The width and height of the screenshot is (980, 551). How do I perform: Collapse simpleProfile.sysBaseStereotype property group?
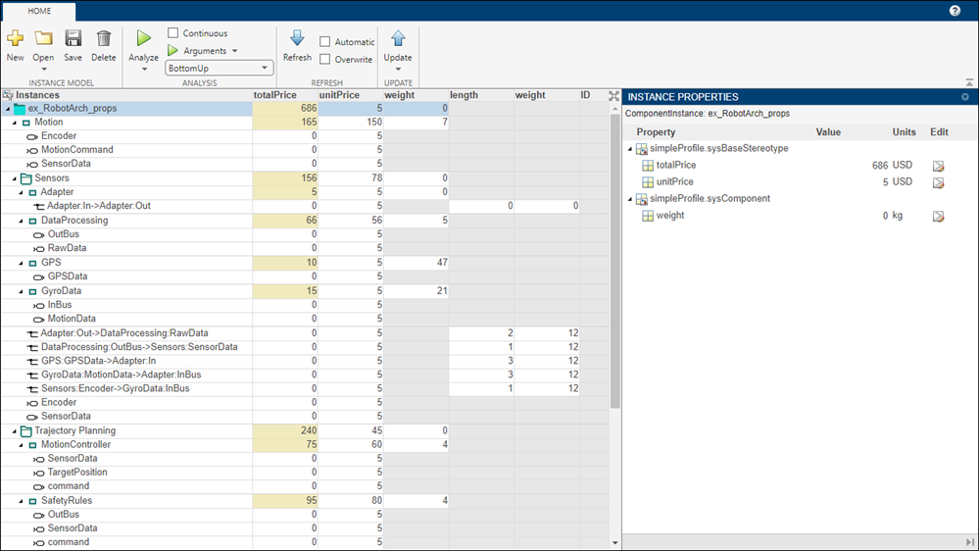(630, 149)
